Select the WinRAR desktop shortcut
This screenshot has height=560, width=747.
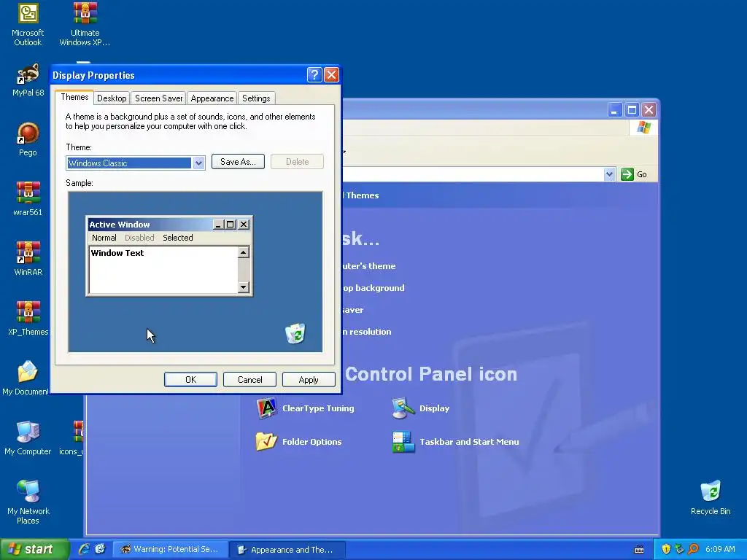pyautogui.click(x=28, y=259)
